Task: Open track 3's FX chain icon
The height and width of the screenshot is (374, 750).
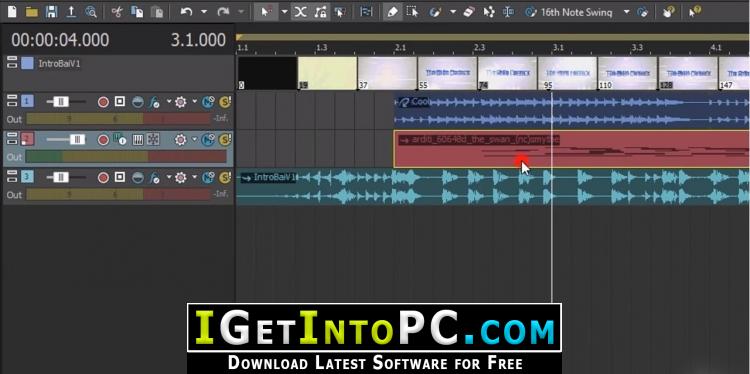Action: [155, 178]
